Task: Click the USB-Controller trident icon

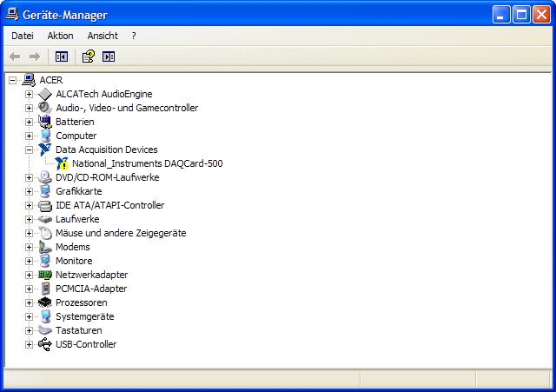Action: (x=45, y=344)
